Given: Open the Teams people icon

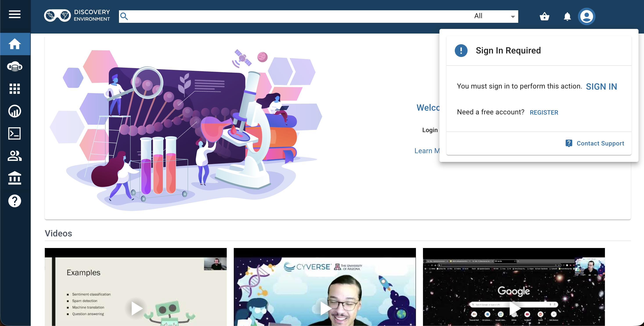Looking at the screenshot, I should click(x=15, y=156).
